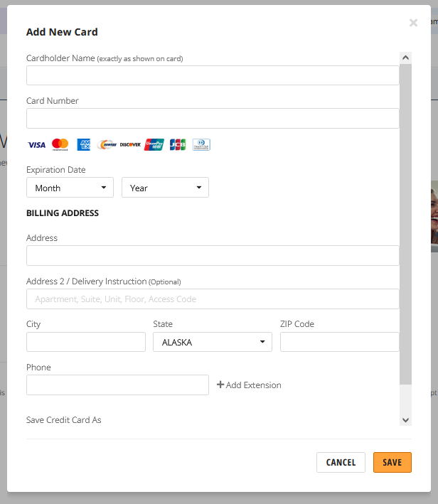Click the UnionPay card logo

(x=154, y=144)
